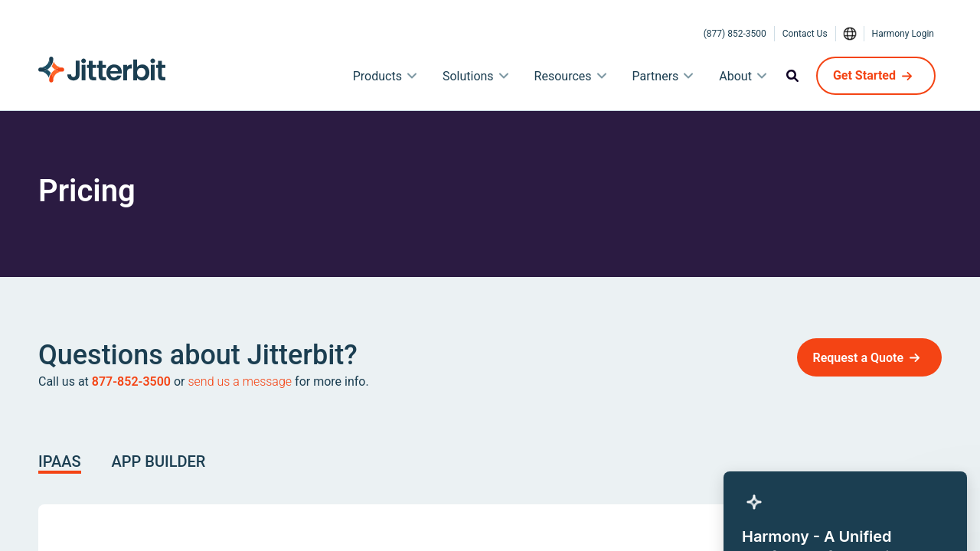The image size is (980, 551).
Task: Click the star icon in Harmony popup
Action: tap(754, 502)
